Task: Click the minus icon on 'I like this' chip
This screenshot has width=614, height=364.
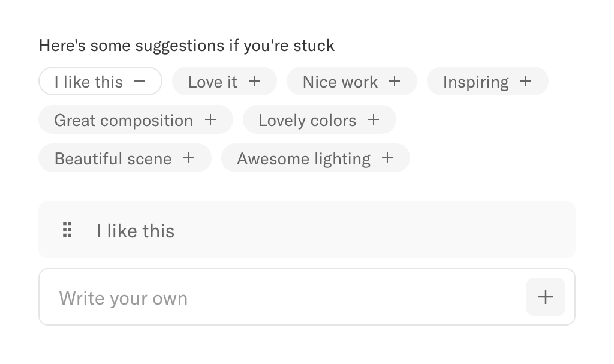Action: click(x=140, y=81)
